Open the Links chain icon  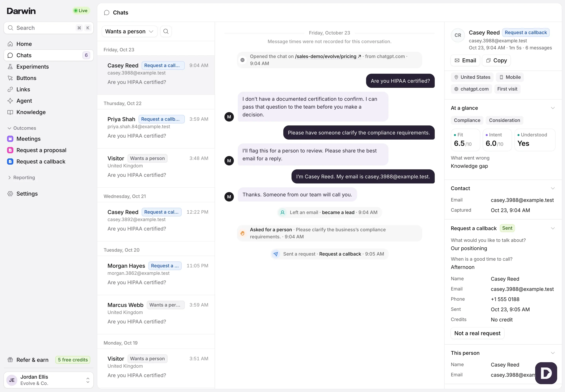pyautogui.click(x=10, y=89)
